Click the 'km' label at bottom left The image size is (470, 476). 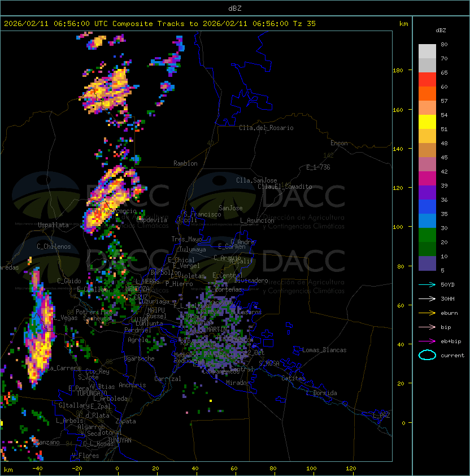(8, 470)
